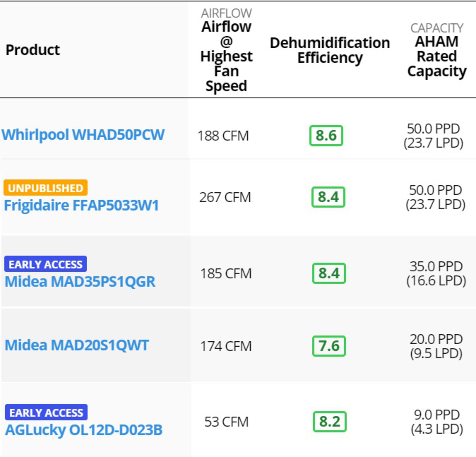Click the 7.6 efficiency score box
476x457 pixels.
tap(329, 346)
